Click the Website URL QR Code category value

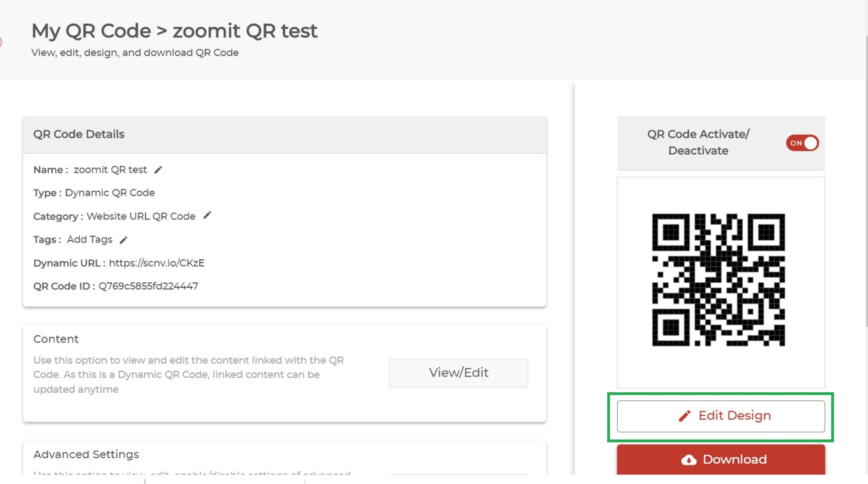pyautogui.click(x=141, y=216)
